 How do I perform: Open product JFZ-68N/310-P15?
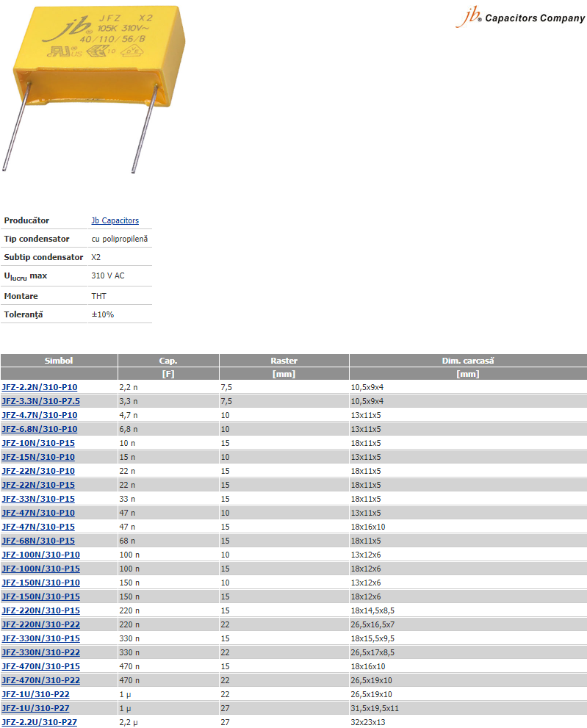38,541
